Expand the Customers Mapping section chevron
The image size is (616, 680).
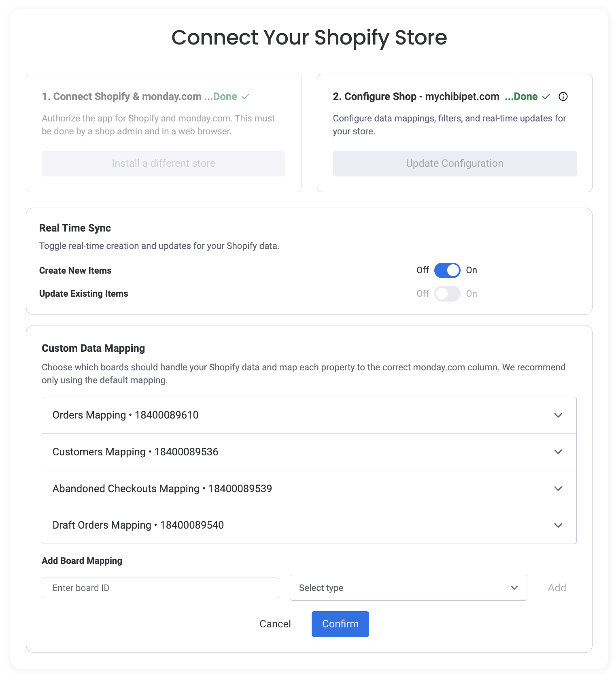click(x=558, y=452)
